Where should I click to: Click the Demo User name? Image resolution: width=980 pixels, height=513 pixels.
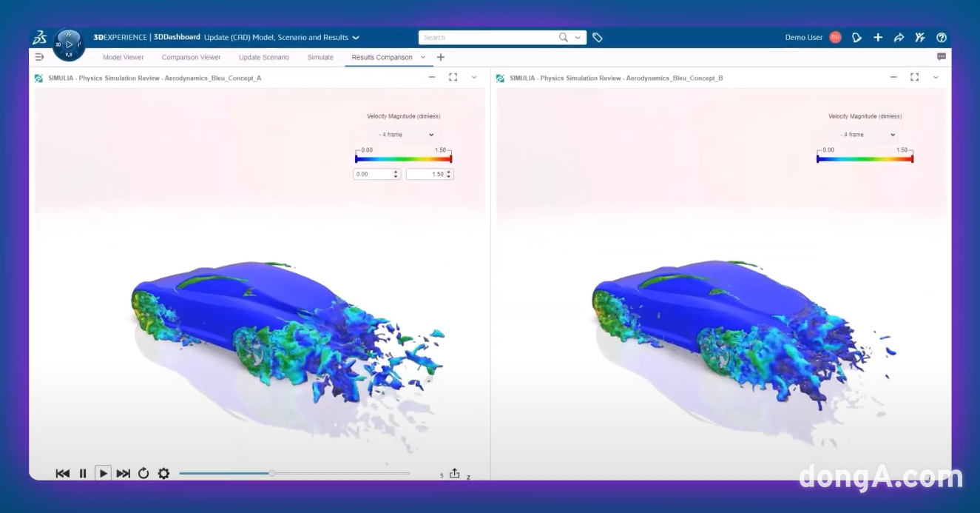[x=803, y=37]
